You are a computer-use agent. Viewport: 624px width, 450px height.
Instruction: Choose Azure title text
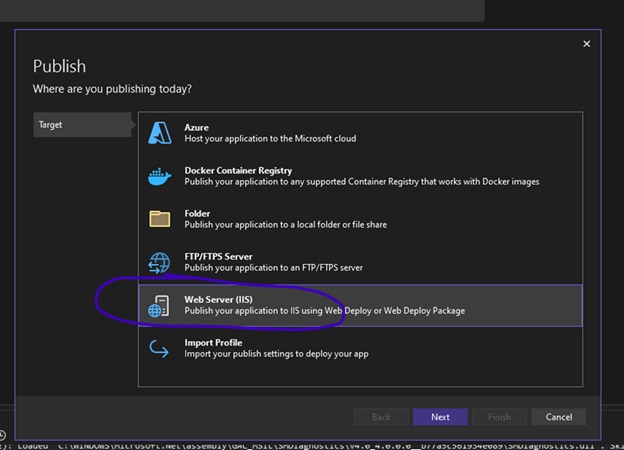[196, 127]
